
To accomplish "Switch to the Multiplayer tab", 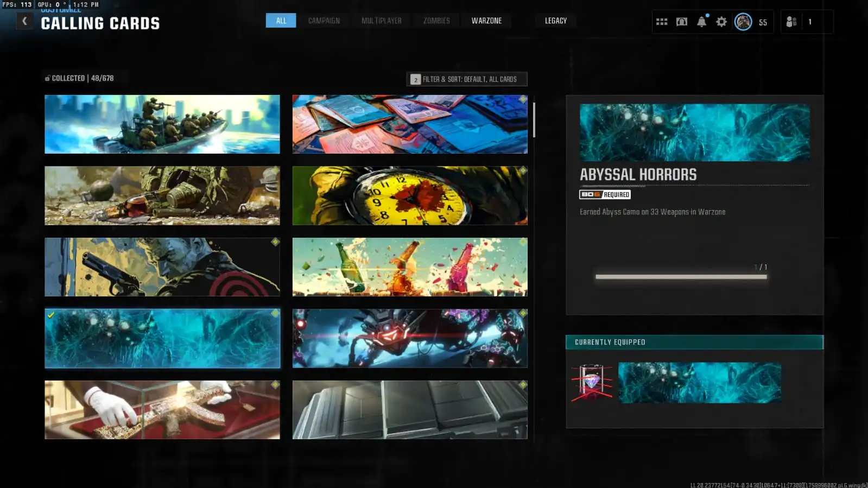I will click(382, 21).
